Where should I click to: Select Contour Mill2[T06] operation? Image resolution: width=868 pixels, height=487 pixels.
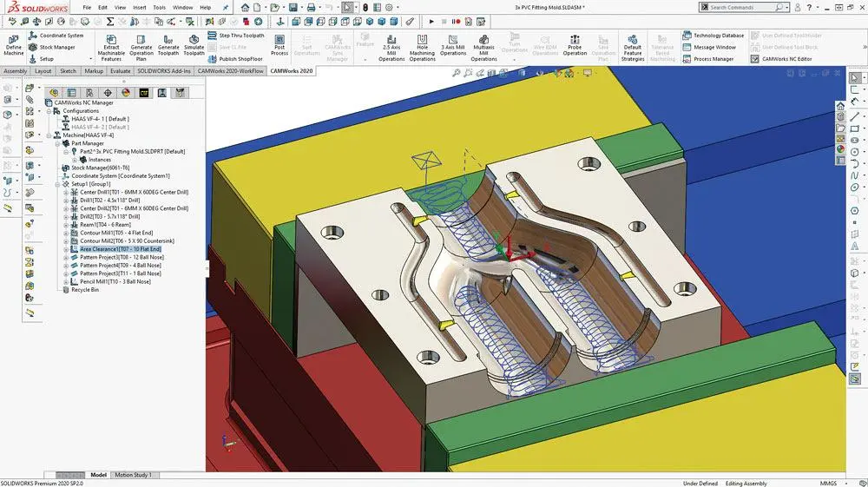127,240
